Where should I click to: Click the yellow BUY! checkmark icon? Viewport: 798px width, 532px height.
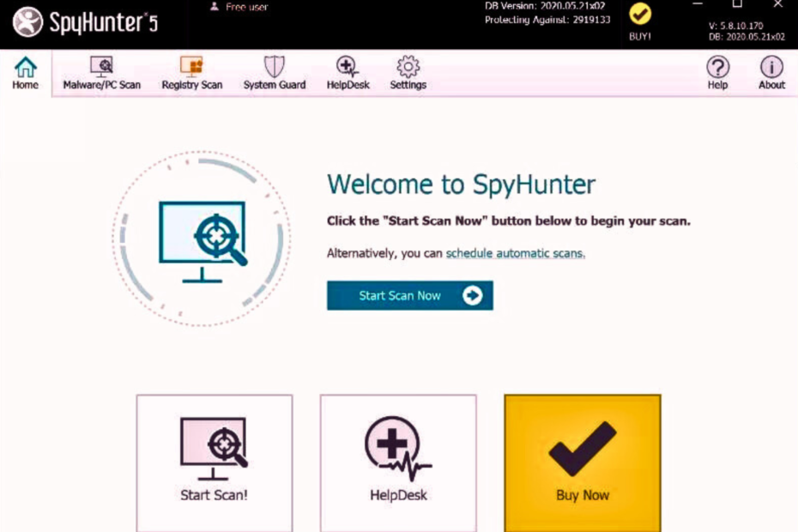(x=639, y=14)
